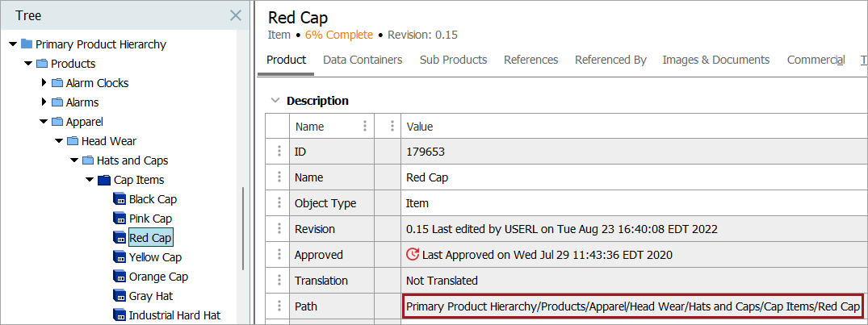Open the Images & Documents tab

coord(715,60)
